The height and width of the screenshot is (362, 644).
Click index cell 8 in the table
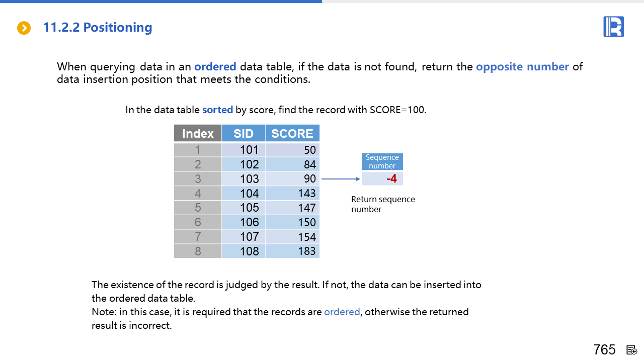(x=198, y=251)
